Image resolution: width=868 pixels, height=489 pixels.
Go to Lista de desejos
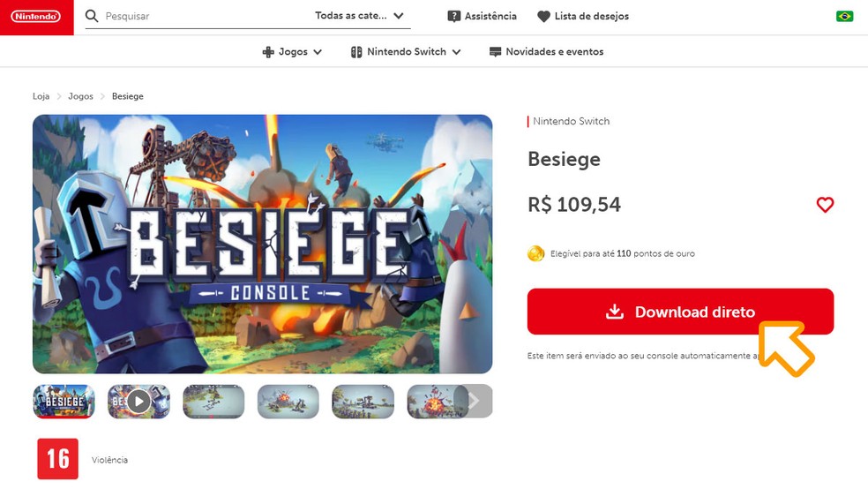point(583,16)
